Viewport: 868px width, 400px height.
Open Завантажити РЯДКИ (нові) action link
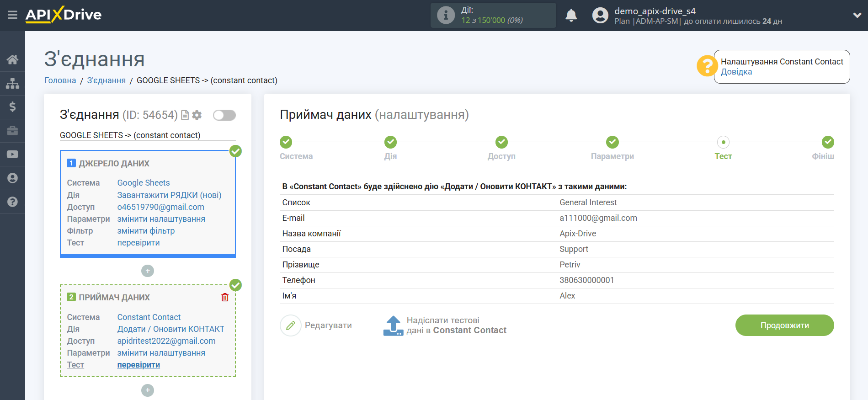169,195
